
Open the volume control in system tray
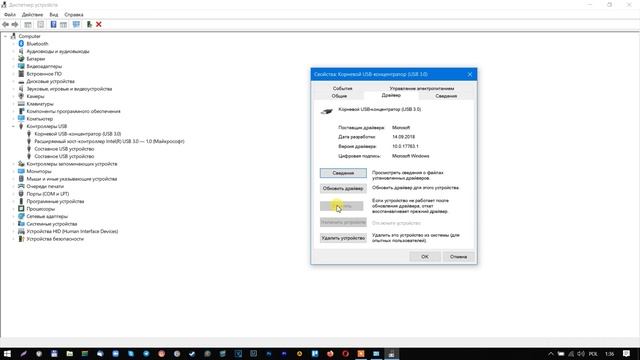(580, 353)
